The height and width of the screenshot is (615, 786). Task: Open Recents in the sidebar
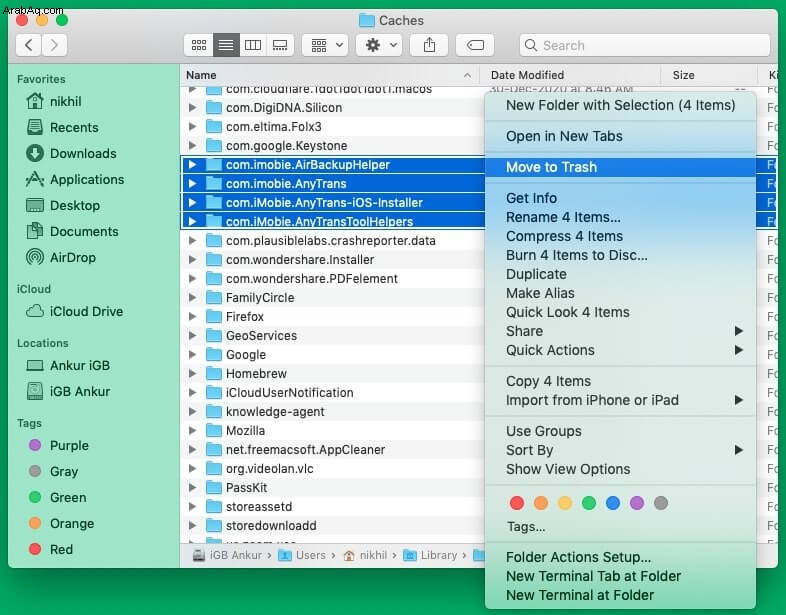pos(63,127)
